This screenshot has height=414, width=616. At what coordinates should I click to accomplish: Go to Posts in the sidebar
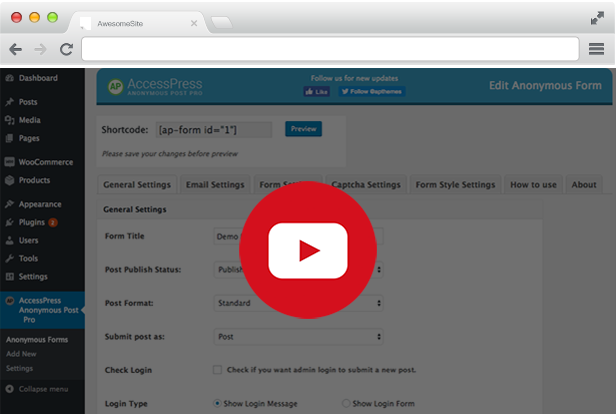(28, 102)
